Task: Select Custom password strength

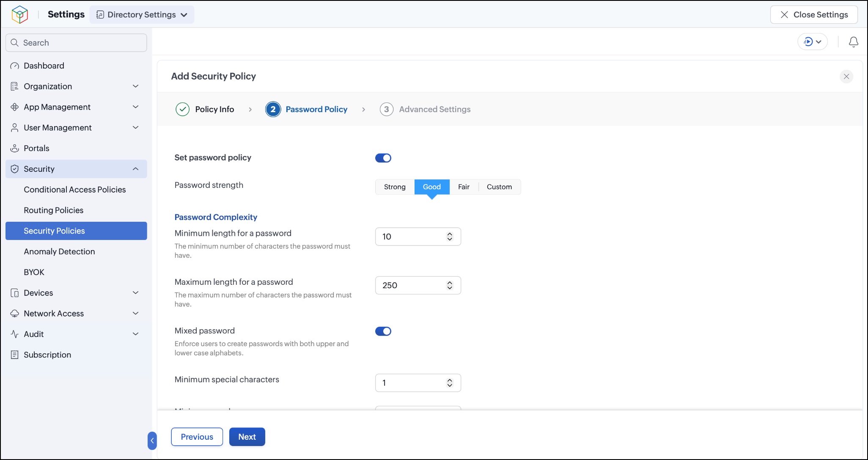Action: point(499,187)
